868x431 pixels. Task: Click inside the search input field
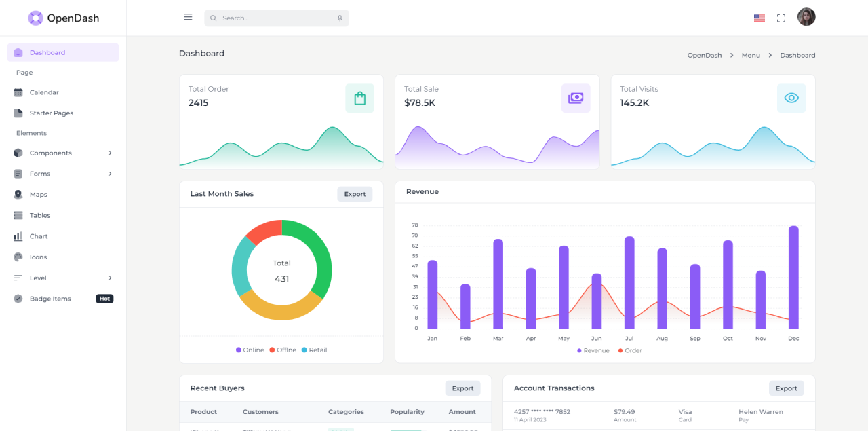pos(271,18)
